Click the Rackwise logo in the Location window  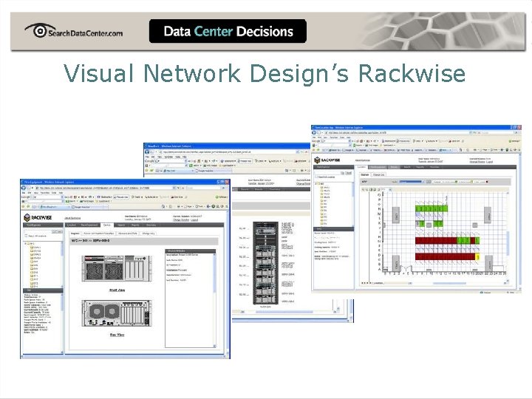pyautogui.click(x=327, y=160)
